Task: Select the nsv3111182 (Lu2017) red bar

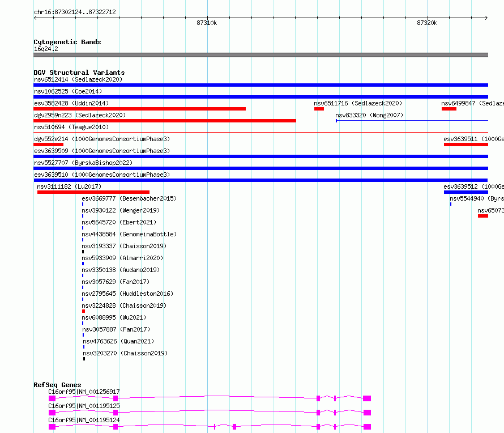Action: coord(93,192)
